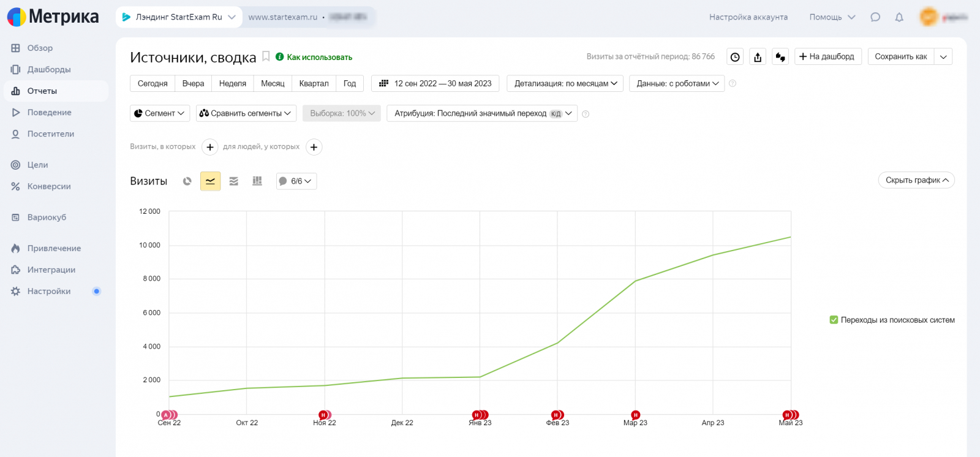Open the Атрибуция: Последний значимый переход dropdown
Image resolution: width=980 pixels, height=457 pixels.
coord(482,113)
